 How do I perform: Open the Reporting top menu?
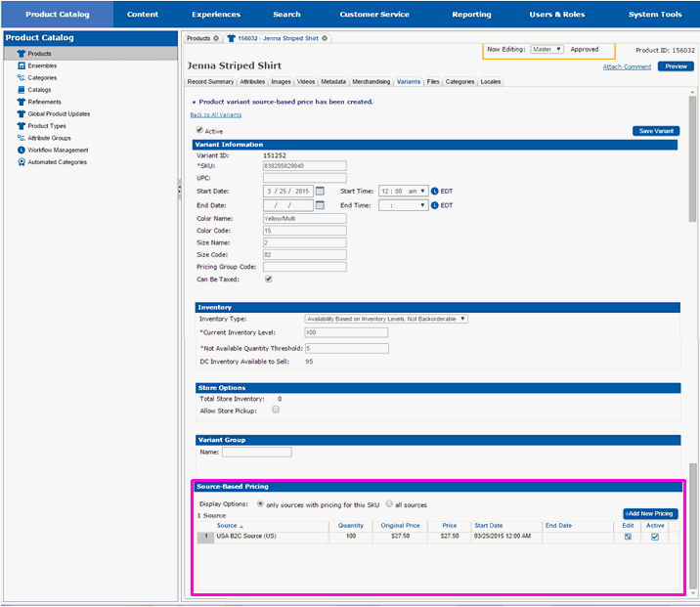pyautogui.click(x=471, y=15)
